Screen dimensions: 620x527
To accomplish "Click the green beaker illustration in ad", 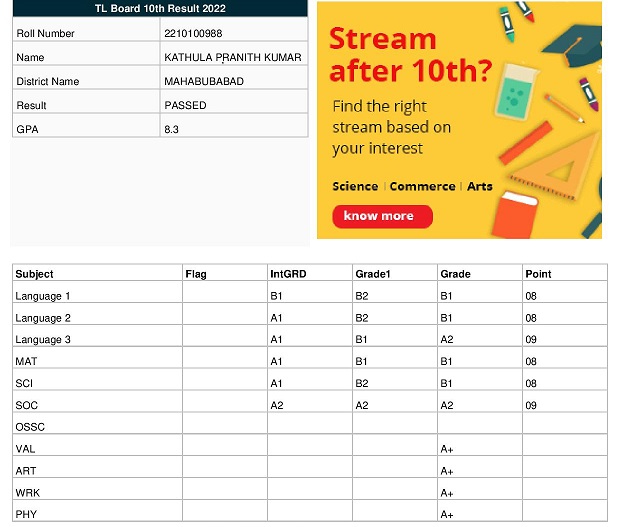I will pos(516,91).
